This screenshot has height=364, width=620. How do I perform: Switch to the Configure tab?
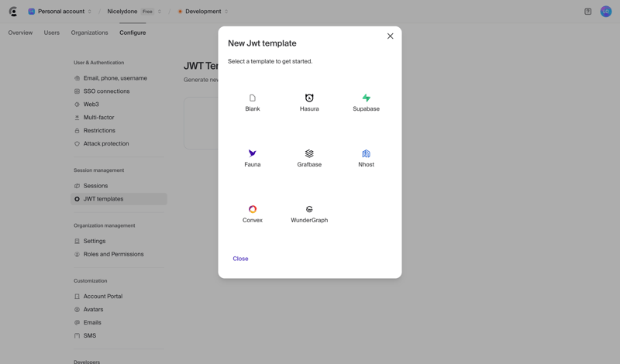click(133, 33)
